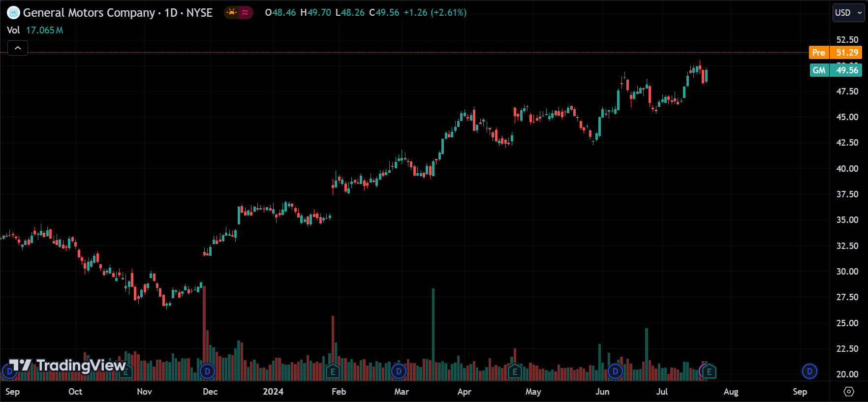Click the General Motors symbol logo icon
This screenshot has width=868, height=402.
coord(13,13)
